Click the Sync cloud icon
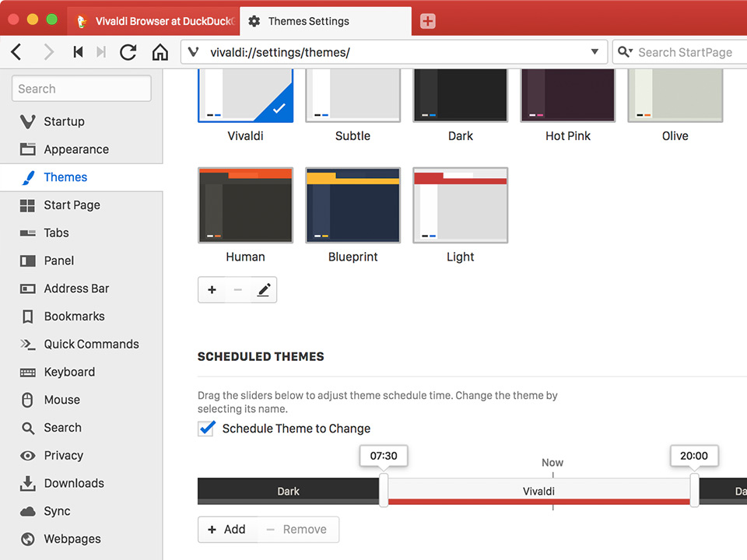The width and height of the screenshot is (747, 560). (28, 512)
